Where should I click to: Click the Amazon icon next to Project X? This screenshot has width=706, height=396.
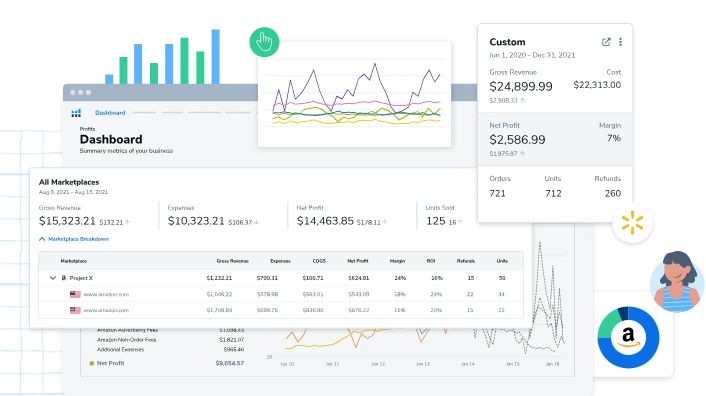(x=63, y=278)
